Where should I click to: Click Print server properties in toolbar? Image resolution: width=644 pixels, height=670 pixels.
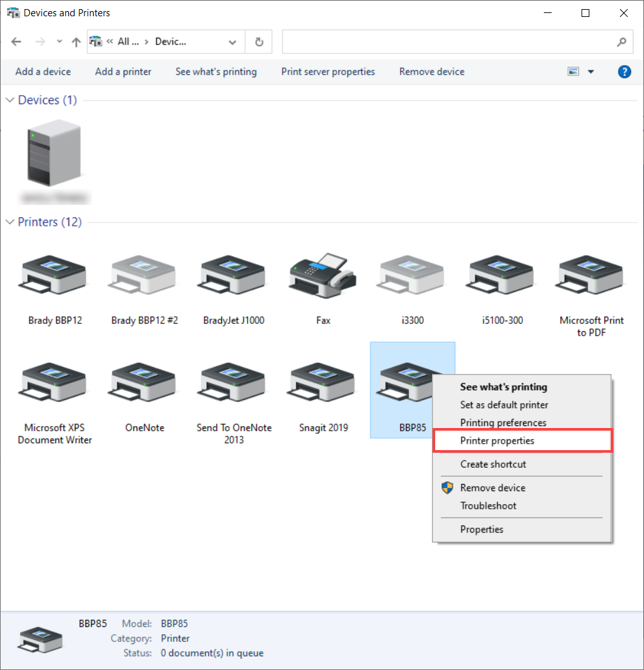coord(328,72)
